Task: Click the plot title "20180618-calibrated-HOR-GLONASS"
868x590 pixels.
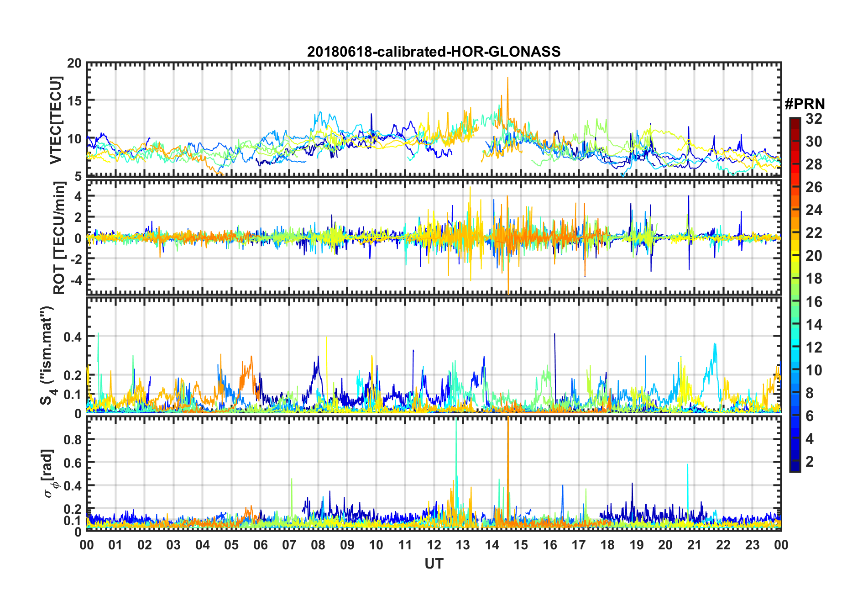Action: [x=434, y=52]
